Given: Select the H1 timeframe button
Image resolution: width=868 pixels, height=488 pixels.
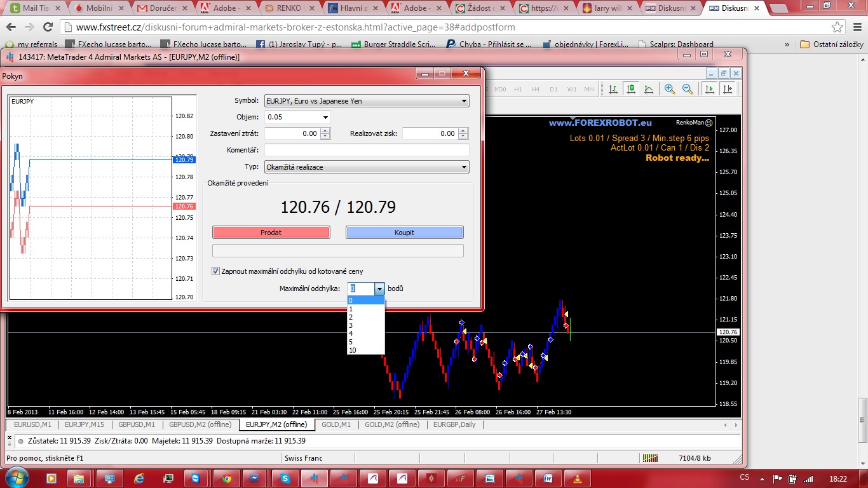Looking at the screenshot, I should [x=518, y=89].
